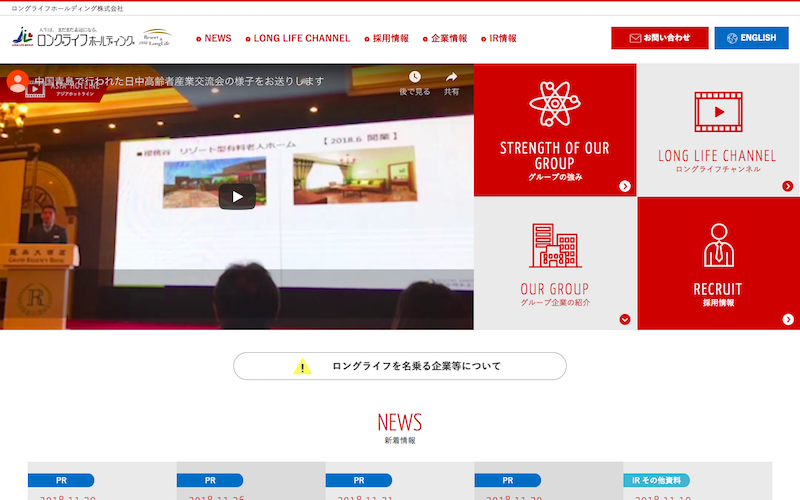
Task: Click the video share arrow icon
Action: (x=451, y=77)
